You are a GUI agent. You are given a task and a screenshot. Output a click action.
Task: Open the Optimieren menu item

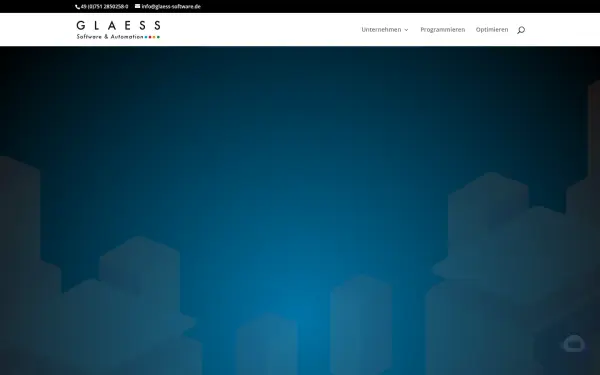tap(492, 29)
